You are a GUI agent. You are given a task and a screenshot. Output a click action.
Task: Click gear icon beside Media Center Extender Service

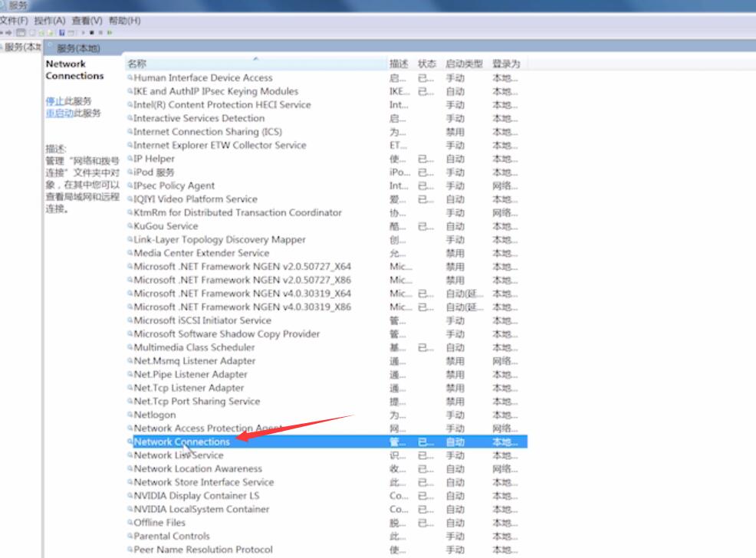point(130,253)
